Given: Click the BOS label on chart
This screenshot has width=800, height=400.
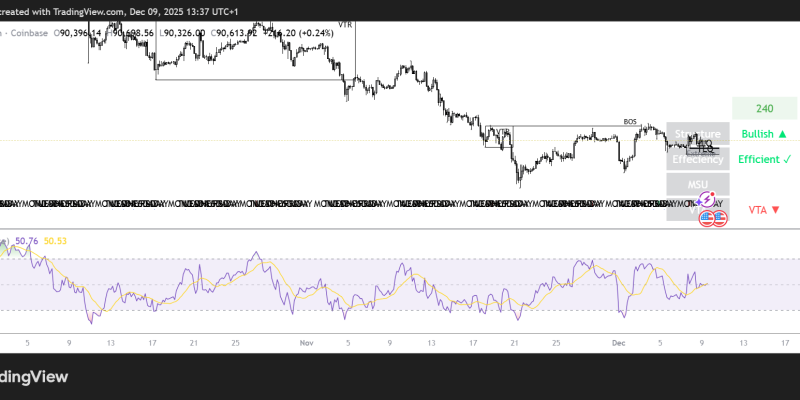Looking at the screenshot, I should tap(630, 122).
